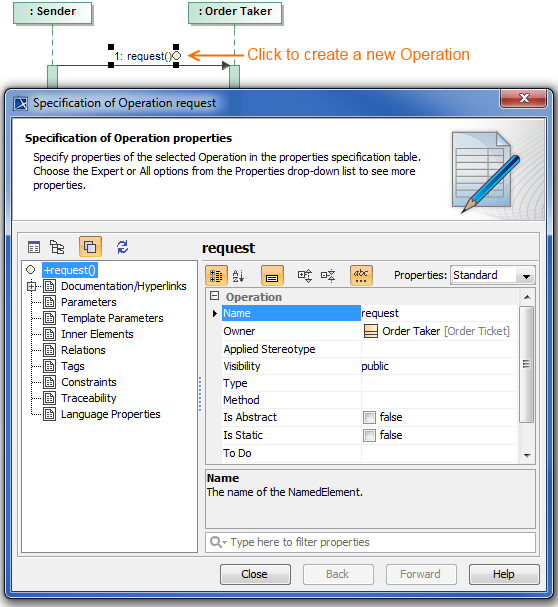Viewport: 558px width, 607px height.
Task: Open Language Properties in the tree
Action: pyautogui.click(x=111, y=414)
